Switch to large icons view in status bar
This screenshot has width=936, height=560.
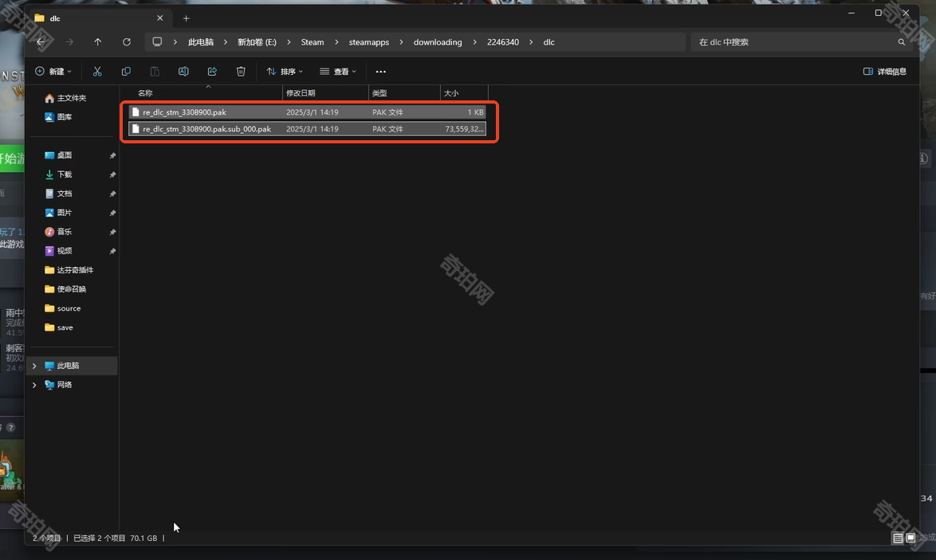point(910,538)
